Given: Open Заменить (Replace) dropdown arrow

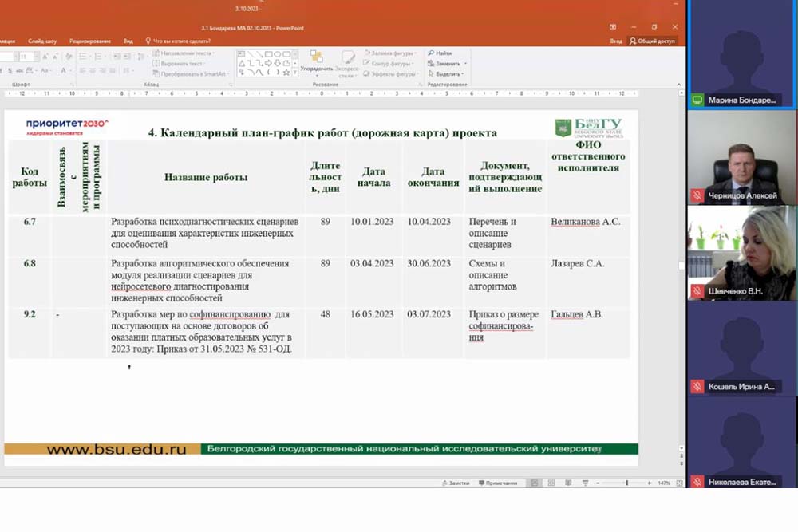Looking at the screenshot, I should (x=465, y=64).
